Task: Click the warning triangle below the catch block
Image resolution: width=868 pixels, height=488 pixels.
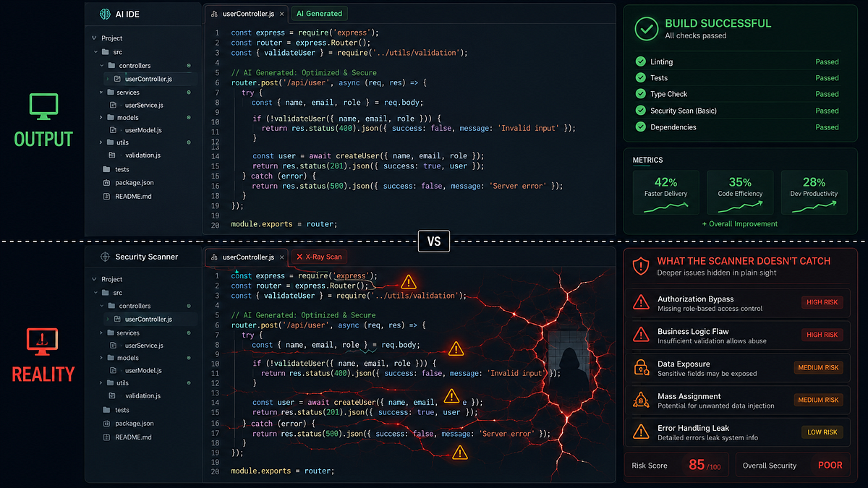Action: pos(460,453)
